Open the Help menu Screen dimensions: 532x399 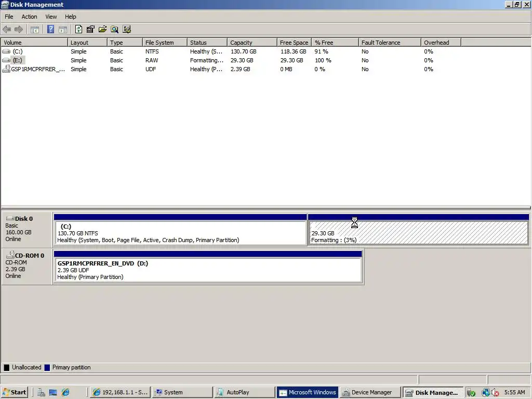(x=71, y=17)
